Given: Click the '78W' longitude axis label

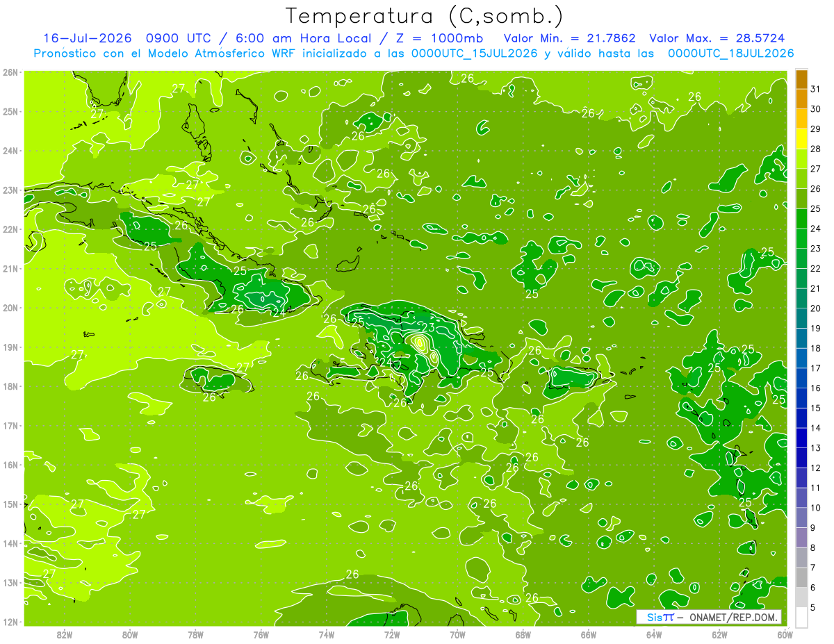Looking at the screenshot, I should pos(195,634).
